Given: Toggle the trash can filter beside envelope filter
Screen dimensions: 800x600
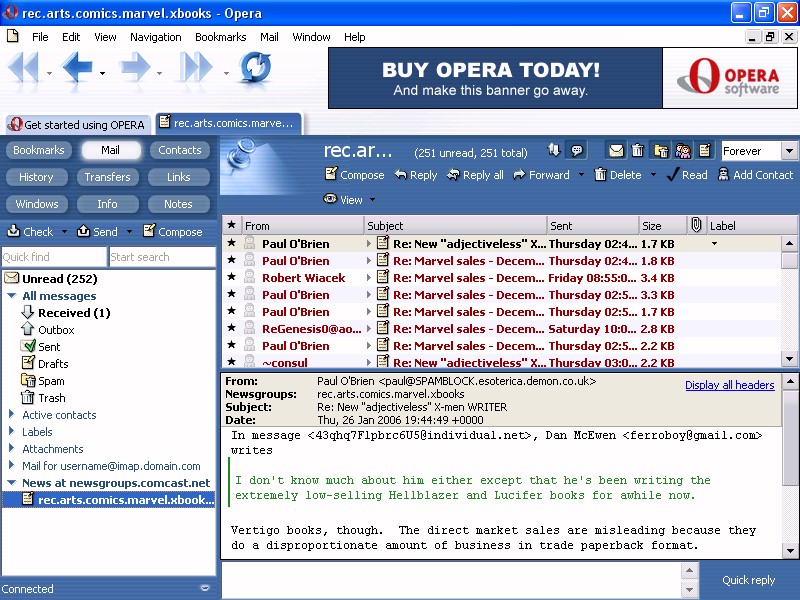Looking at the screenshot, I should click(638, 150).
